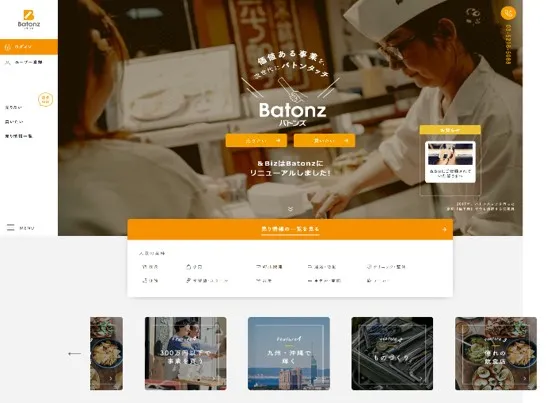This screenshot has width=555, height=403.
Task: Open the hamburger MENU icon
Action: (11, 228)
